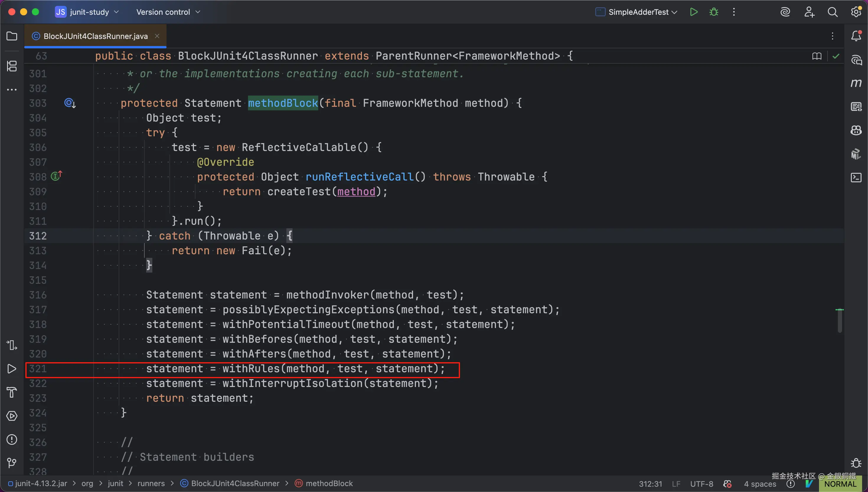The image size is (868, 492).
Task: Click overriding method gutter icon line 308
Action: click(x=56, y=176)
